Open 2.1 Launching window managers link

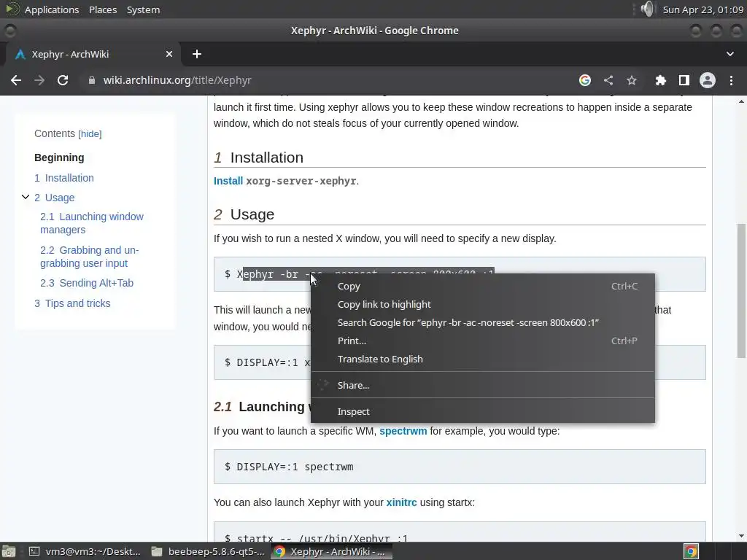[x=91, y=223]
